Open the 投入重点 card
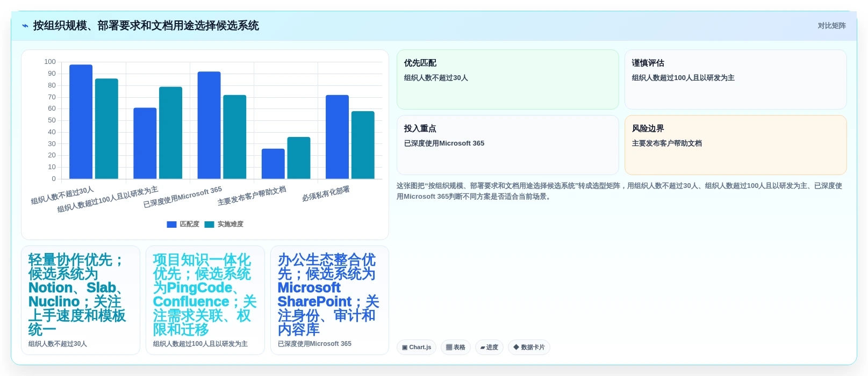868x376 pixels. click(508, 145)
